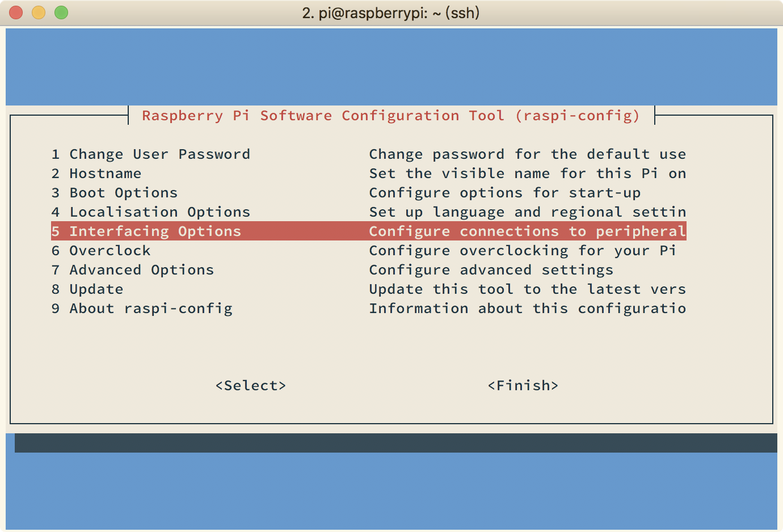Open the Advanced Options entry
This screenshot has height=532, width=783.
coord(369,270)
